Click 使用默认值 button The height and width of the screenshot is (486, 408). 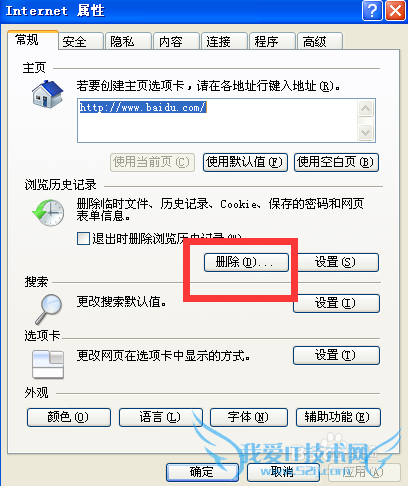(x=245, y=162)
